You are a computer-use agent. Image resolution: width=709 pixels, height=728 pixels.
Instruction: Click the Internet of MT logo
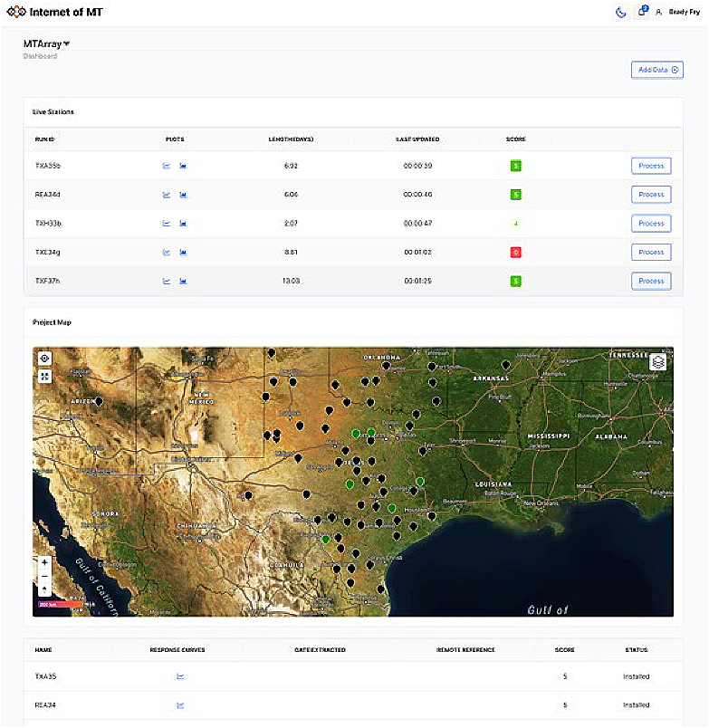55,12
